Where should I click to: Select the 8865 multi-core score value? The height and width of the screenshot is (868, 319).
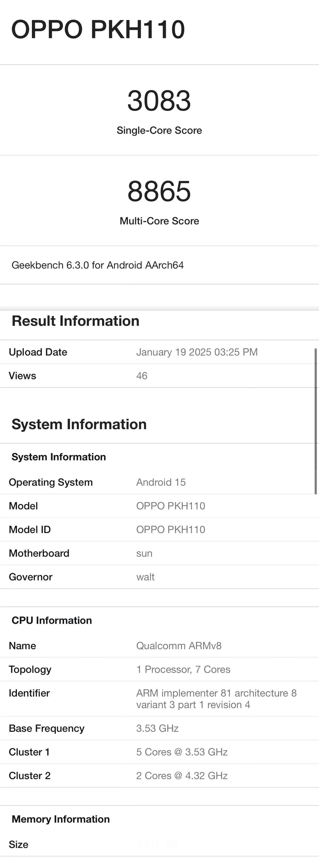pyautogui.click(x=159, y=191)
